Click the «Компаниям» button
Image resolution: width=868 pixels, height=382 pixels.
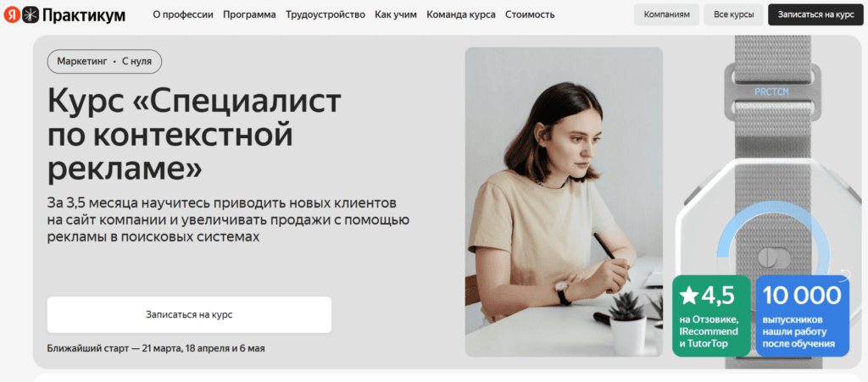(x=666, y=15)
